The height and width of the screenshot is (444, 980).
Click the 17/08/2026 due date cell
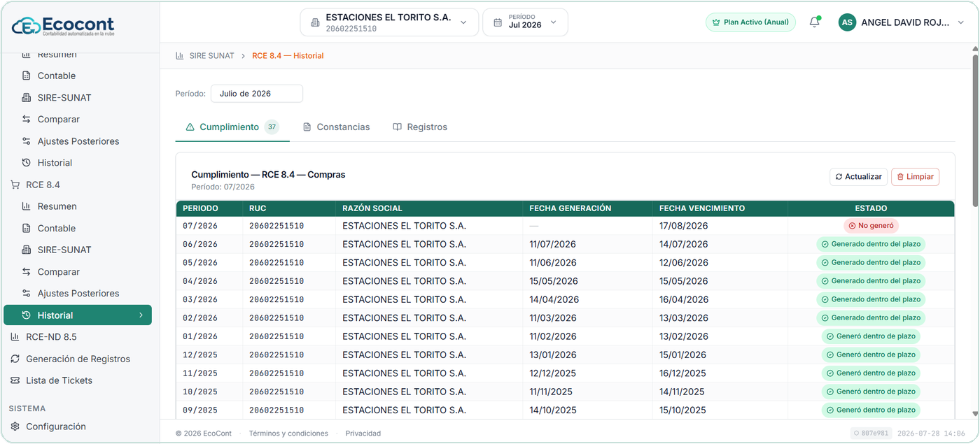(684, 226)
